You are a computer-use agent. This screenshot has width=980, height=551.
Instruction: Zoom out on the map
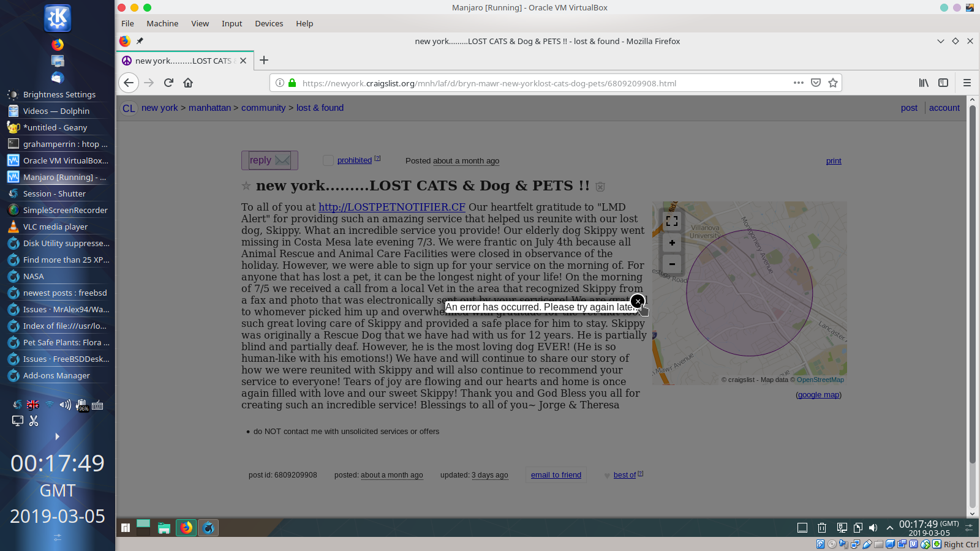click(x=672, y=264)
